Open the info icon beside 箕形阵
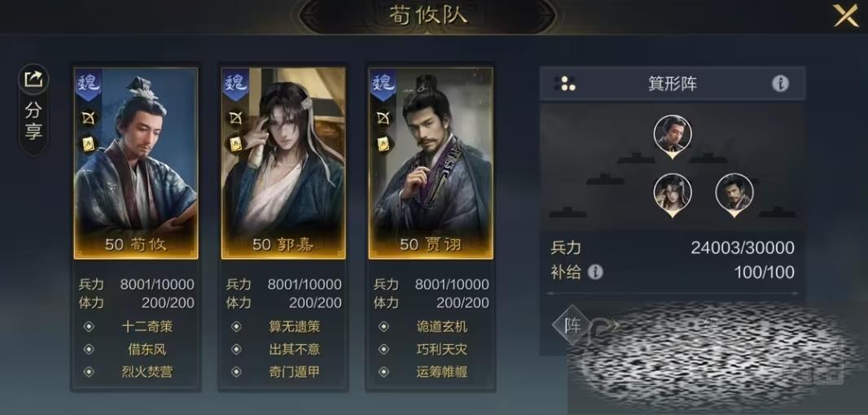 pyautogui.click(x=781, y=84)
